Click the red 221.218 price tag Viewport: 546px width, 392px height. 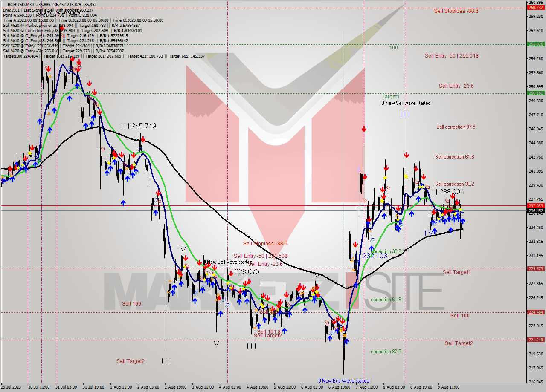pyautogui.click(x=535, y=340)
